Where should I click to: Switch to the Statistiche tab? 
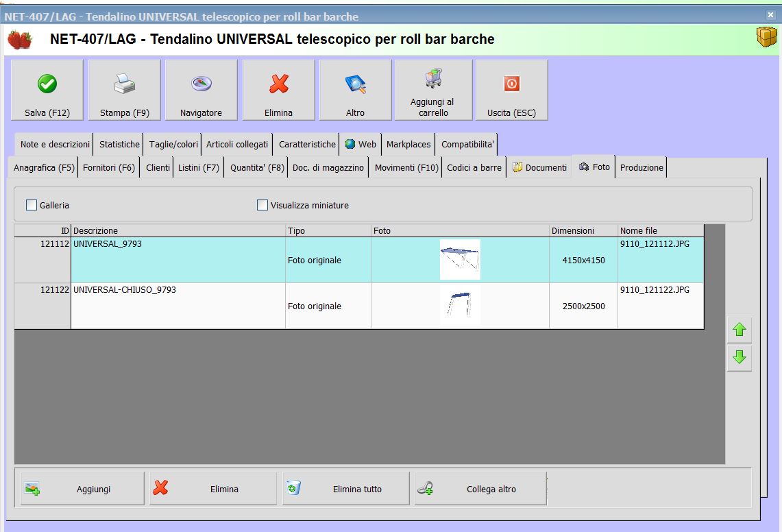click(119, 144)
